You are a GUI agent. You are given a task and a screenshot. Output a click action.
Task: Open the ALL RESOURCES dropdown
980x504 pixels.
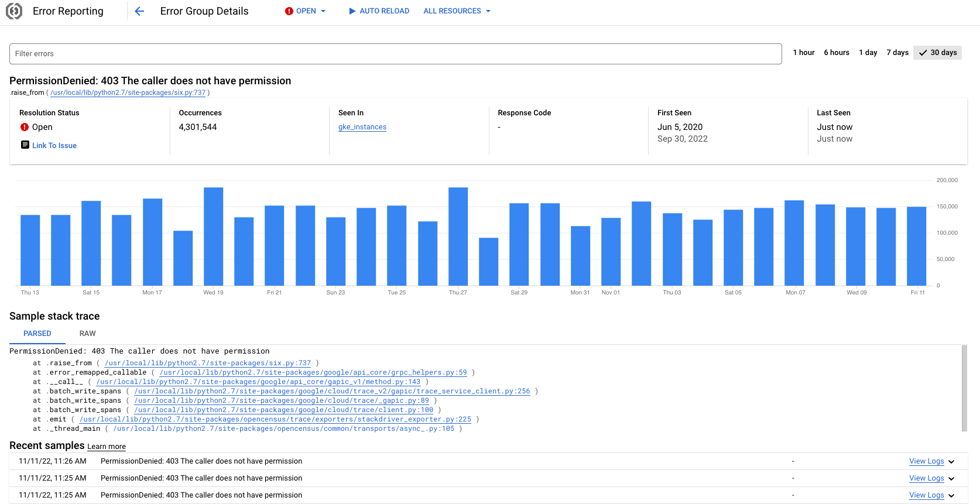click(457, 11)
